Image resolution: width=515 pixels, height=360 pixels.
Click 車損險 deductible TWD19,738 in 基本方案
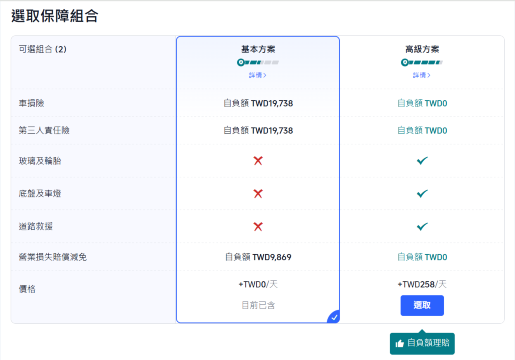258,103
